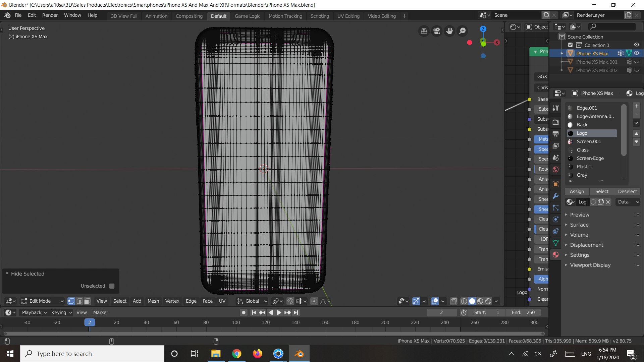Viewport: 644px width, 362px height.
Task: Select face select mode icon
Action: [87, 301]
